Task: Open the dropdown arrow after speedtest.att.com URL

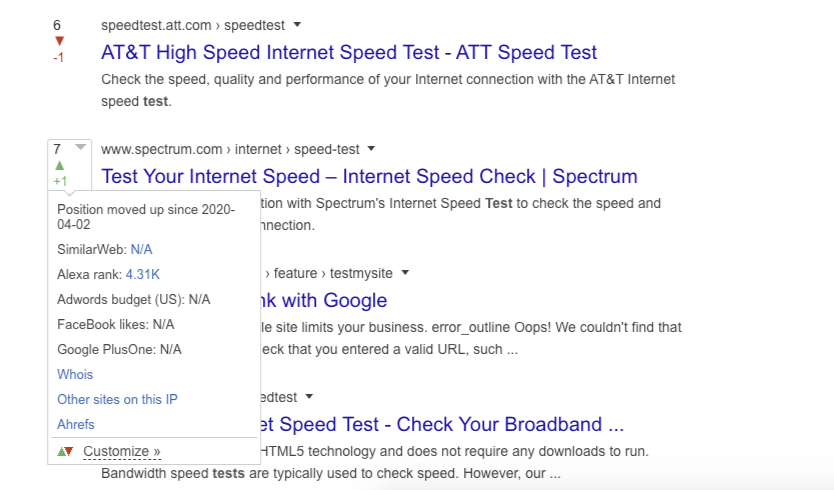Action: point(297,24)
